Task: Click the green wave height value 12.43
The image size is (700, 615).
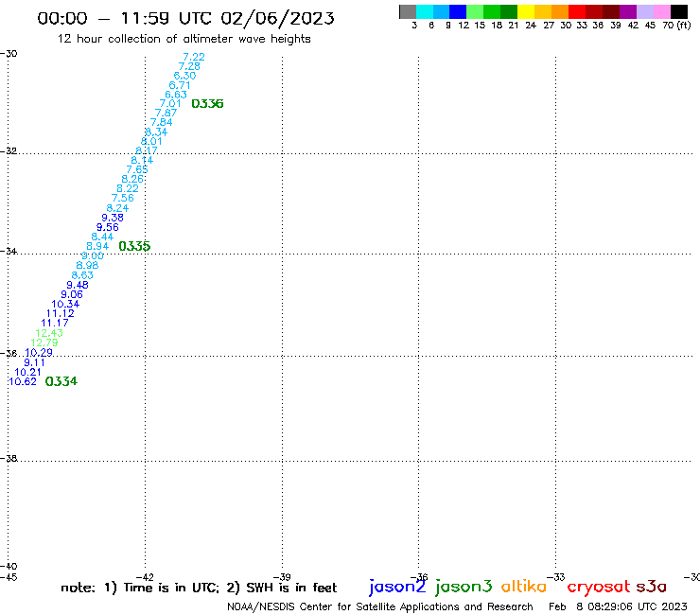Action: (x=49, y=333)
